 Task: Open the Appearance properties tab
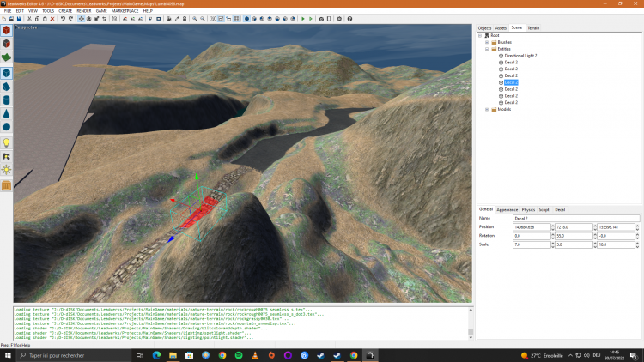(x=507, y=209)
